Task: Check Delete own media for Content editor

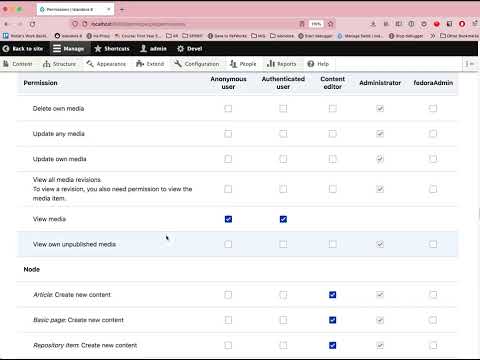Action: point(333,108)
